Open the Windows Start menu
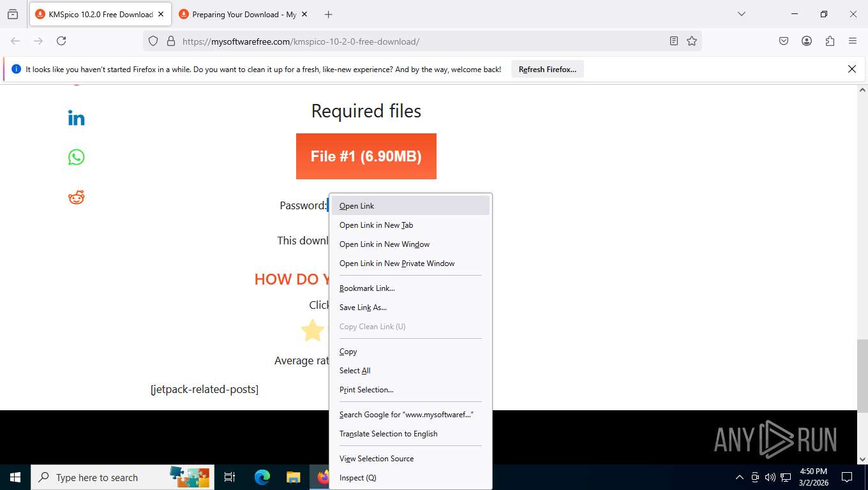The width and height of the screenshot is (868, 490). [15, 477]
